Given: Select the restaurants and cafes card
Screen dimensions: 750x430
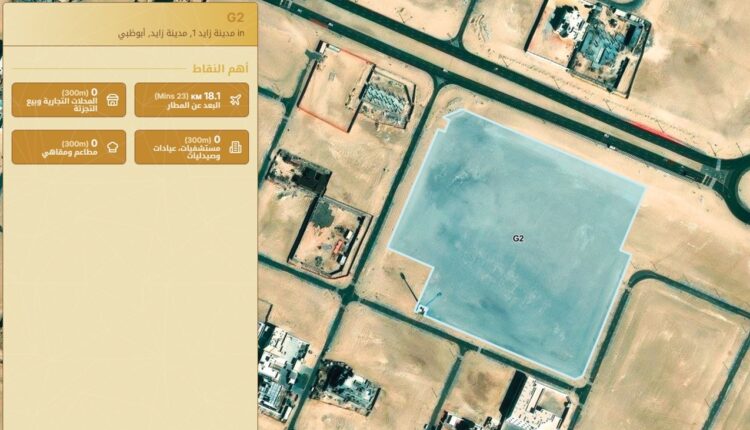Looking at the screenshot, I should coord(69,147).
